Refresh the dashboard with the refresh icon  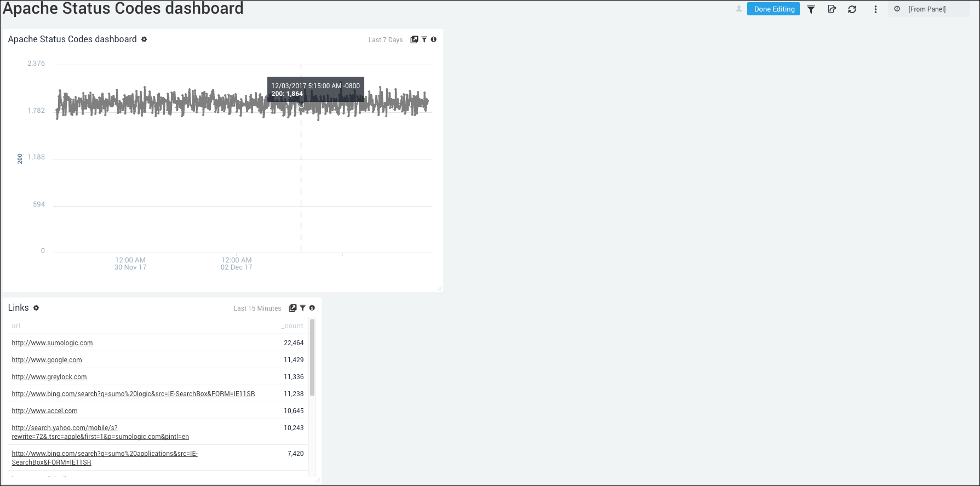click(852, 9)
